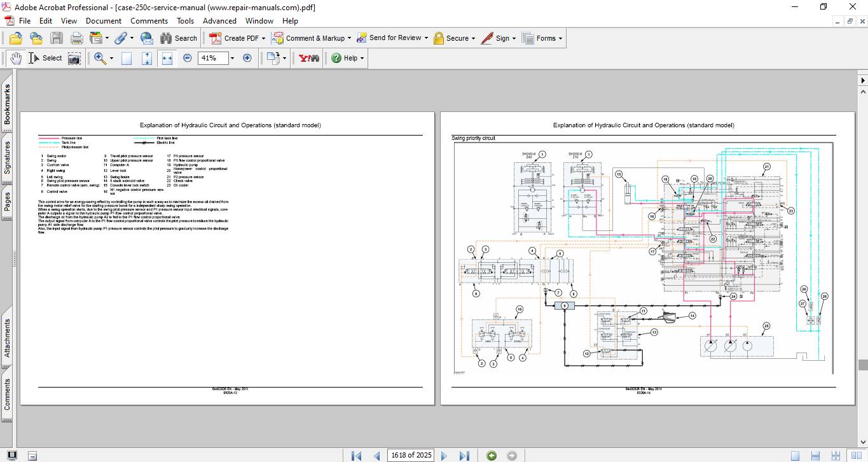Click the Fit Width button
This screenshot has width=868, height=462.
[167, 58]
